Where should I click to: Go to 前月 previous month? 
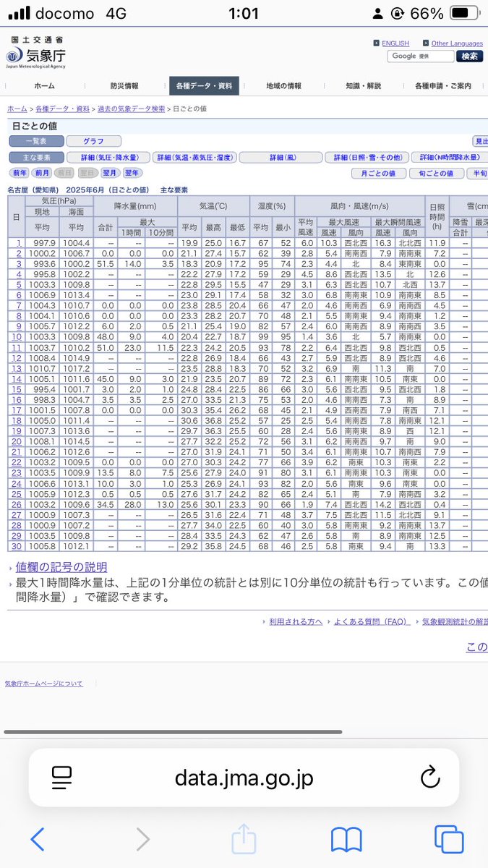tap(42, 173)
